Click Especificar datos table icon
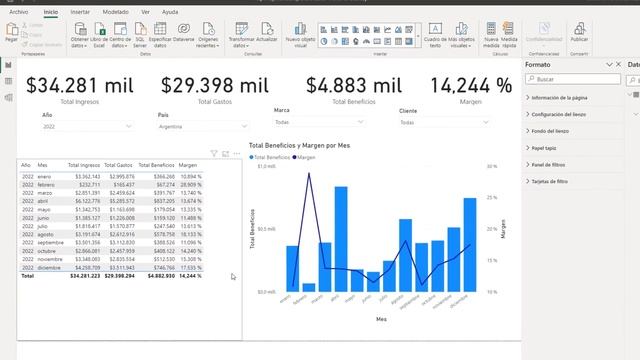The height and width of the screenshot is (360, 640). tap(160, 29)
